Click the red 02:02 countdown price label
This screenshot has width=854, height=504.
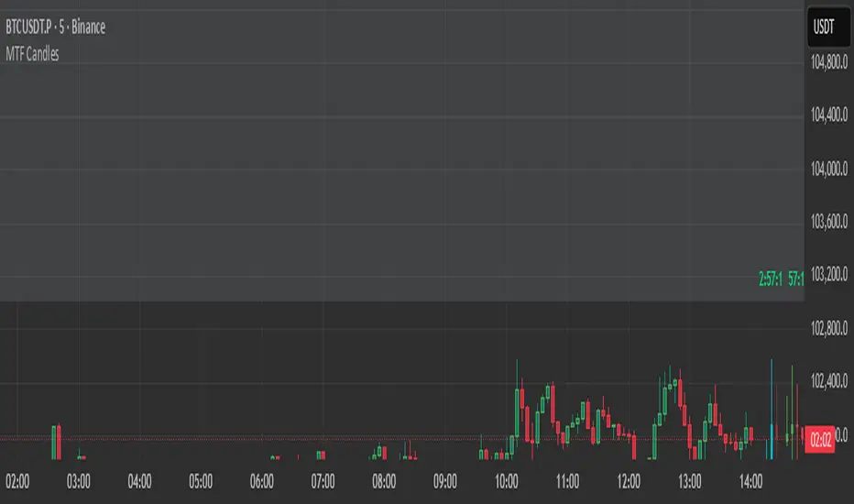click(x=820, y=439)
